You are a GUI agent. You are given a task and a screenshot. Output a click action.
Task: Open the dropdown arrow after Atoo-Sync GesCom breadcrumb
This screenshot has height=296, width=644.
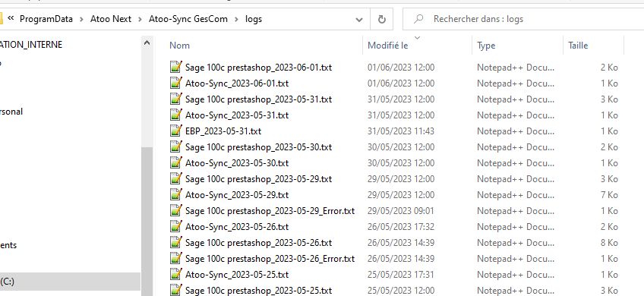point(237,19)
